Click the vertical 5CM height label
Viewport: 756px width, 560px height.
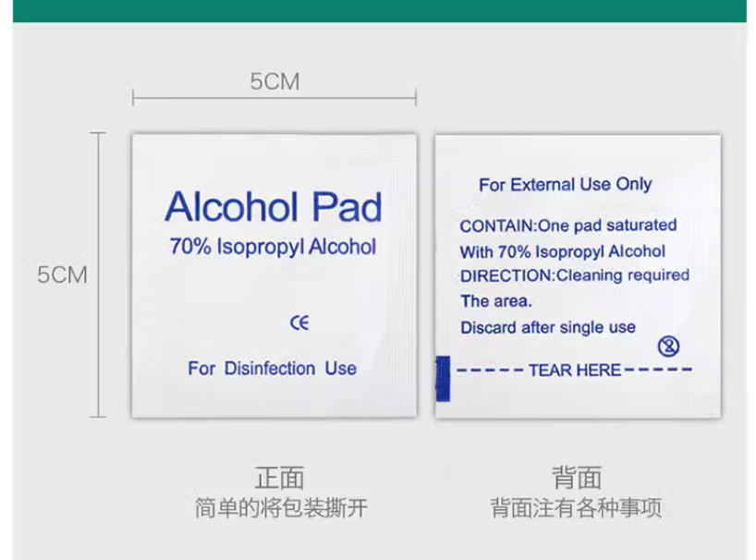click(63, 274)
